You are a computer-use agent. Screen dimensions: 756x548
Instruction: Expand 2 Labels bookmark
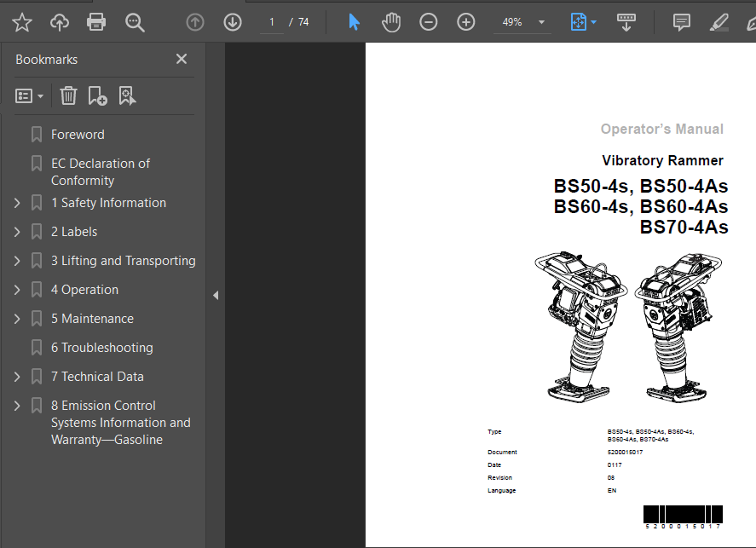click(17, 232)
